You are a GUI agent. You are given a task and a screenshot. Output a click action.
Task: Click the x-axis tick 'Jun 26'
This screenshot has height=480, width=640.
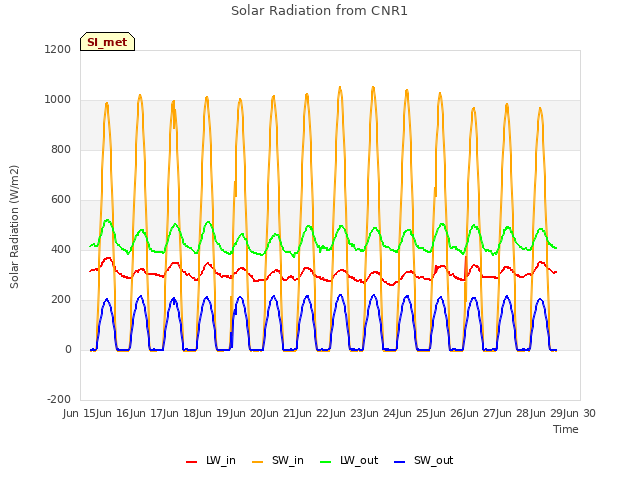coord(447,413)
